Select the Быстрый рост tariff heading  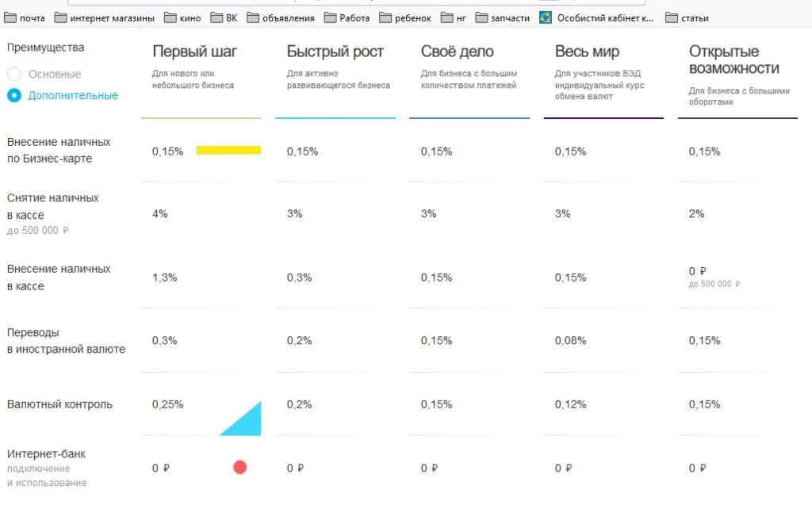pyautogui.click(x=335, y=52)
